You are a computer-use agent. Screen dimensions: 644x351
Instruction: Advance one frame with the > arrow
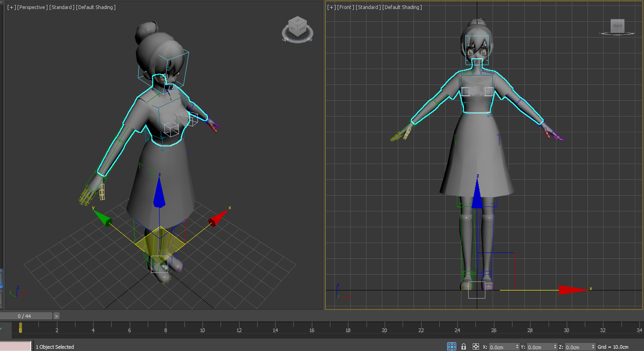(x=56, y=316)
